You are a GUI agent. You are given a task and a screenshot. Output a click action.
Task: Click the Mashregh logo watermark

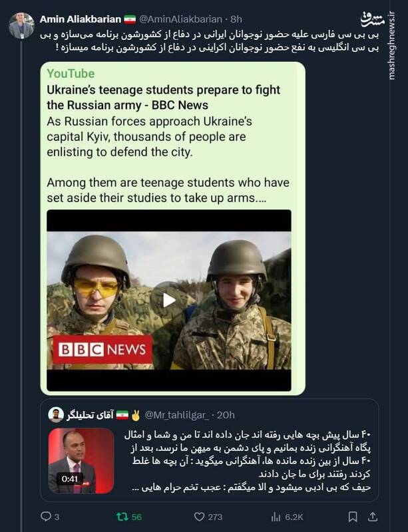[373, 20]
